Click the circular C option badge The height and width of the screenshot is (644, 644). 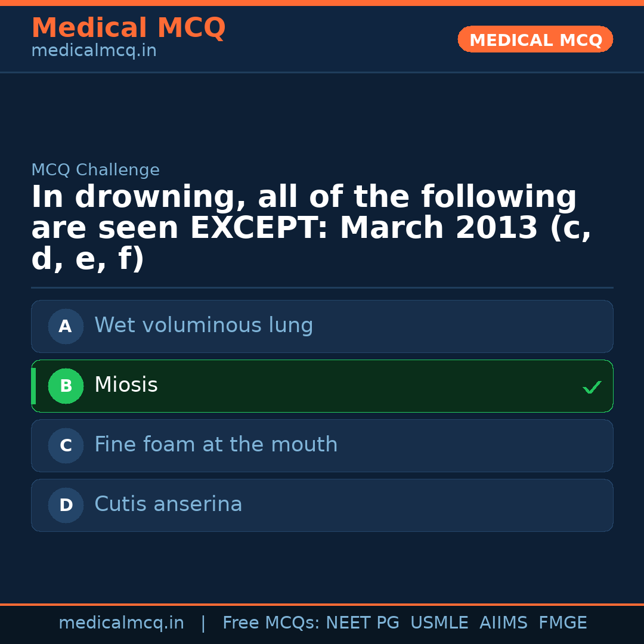pos(66,445)
